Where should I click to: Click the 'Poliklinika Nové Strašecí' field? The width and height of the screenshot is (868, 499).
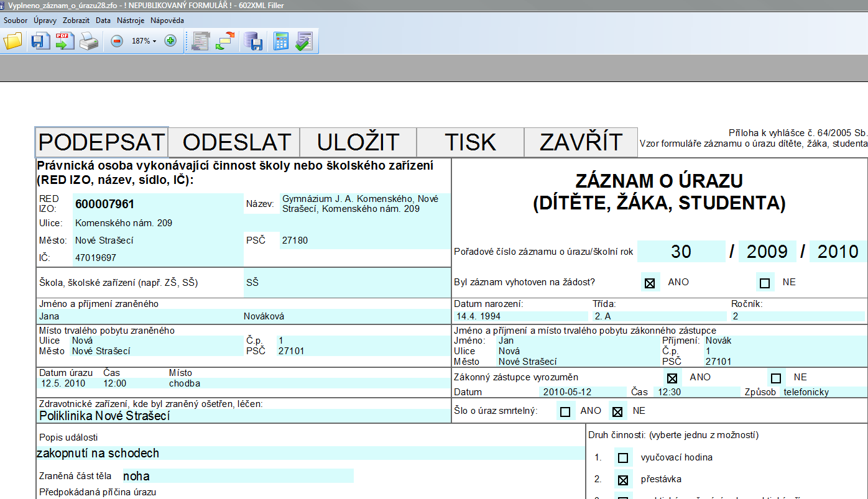[x=244, y=416]
